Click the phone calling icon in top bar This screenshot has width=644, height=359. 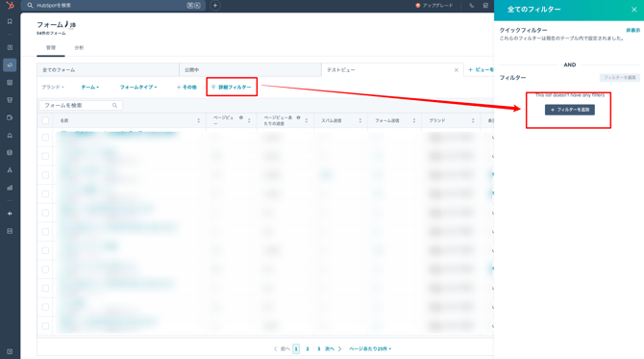coord(472,6)
